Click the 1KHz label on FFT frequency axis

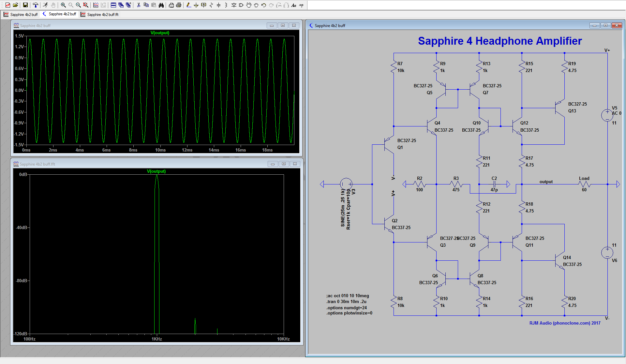pos(157,339)
